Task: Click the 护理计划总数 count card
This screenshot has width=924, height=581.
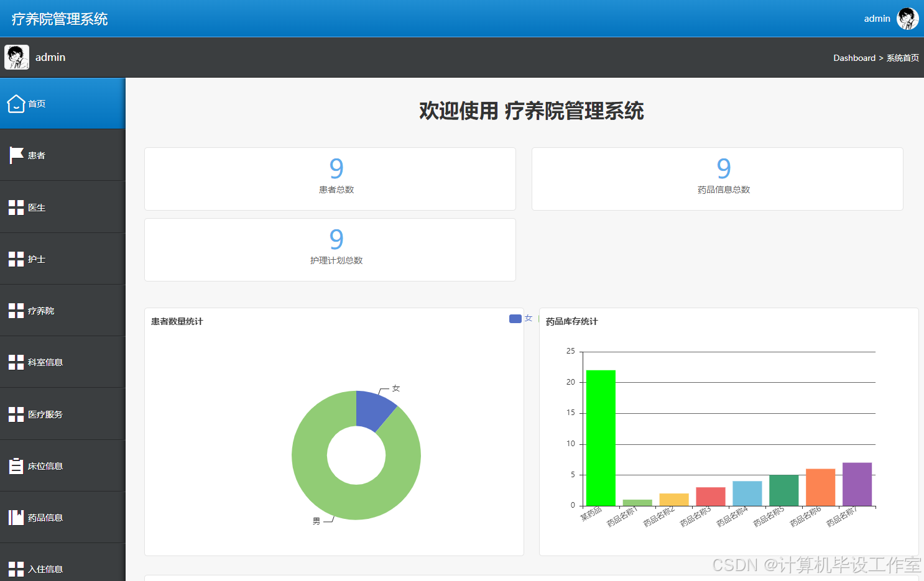Action: pyautogui.click(x=330, y=250)
